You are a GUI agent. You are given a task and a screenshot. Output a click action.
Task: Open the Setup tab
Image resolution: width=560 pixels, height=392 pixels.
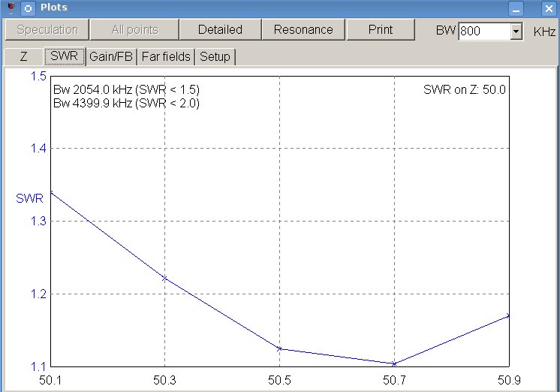click(215, 56)
